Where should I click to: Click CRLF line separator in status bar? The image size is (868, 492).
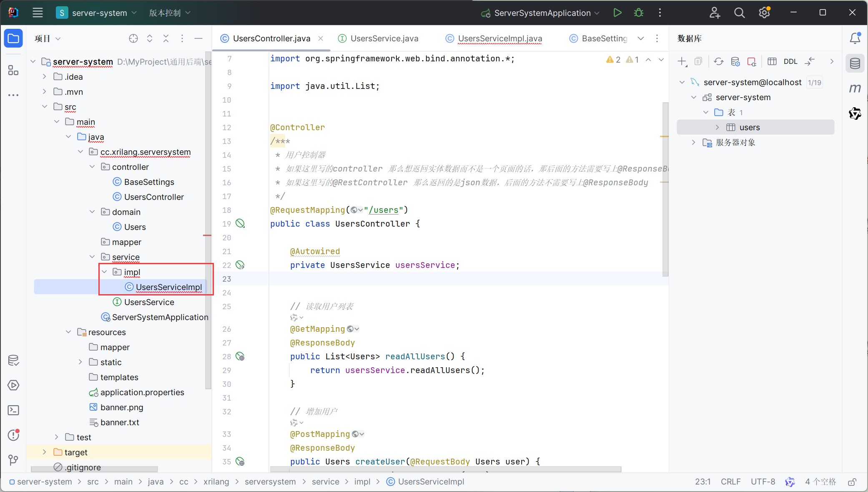point(731,482)
